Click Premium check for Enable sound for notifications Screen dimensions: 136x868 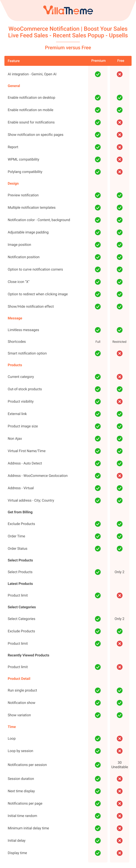point(98,122)
